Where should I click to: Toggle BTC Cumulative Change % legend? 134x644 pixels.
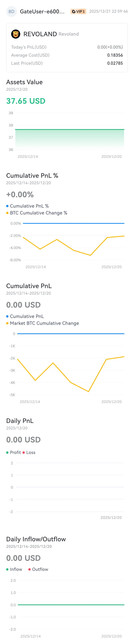coord(37,213)
